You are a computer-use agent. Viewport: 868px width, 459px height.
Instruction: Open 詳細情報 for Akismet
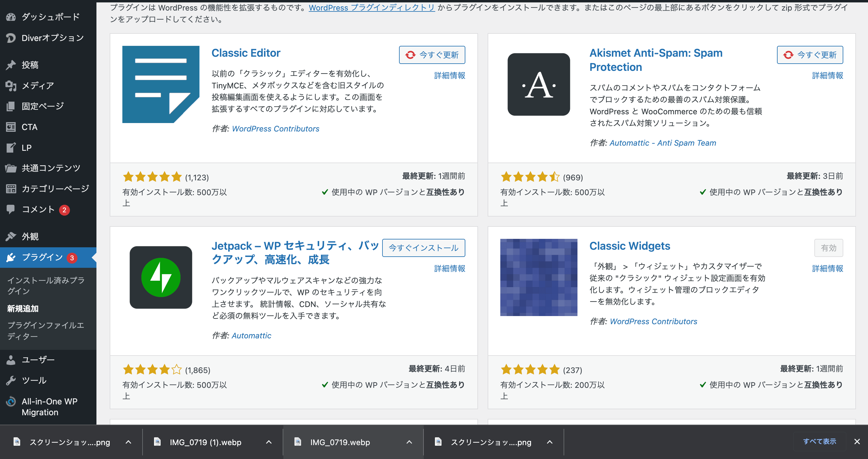[828, 75]
